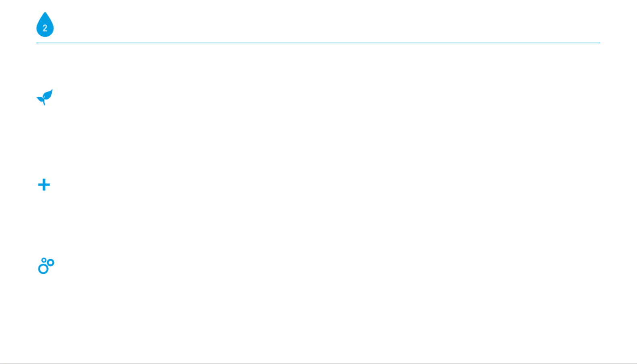The height and width of the screenshot is (364, 637).
Task: Add item using the plus symbol
Action: click(x=44, y=185)
